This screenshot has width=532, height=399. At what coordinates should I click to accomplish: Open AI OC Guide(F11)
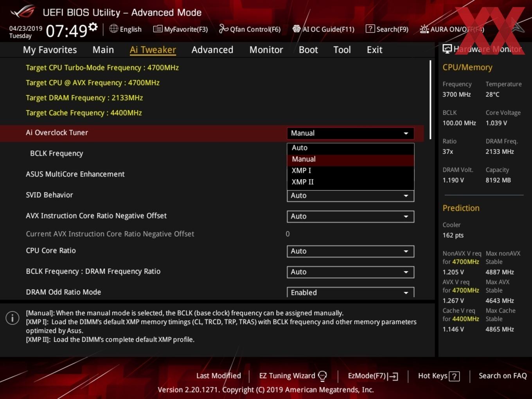coord(324,29)
